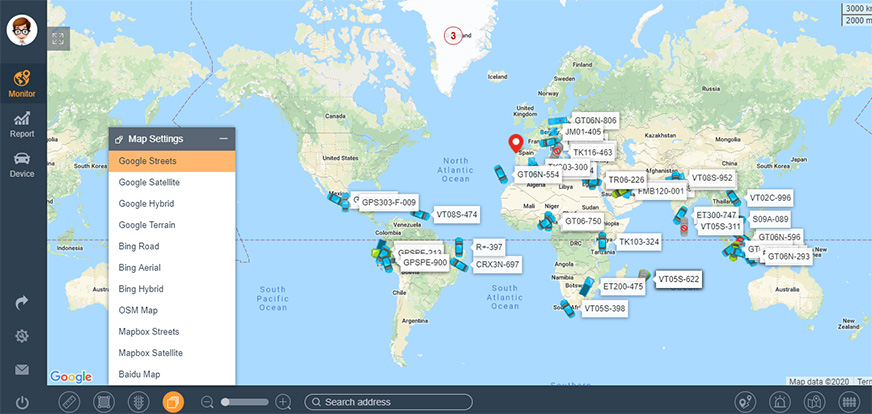Click device label VT05S-622
This screenshot has width=872, height=414.
click(678, 279)
